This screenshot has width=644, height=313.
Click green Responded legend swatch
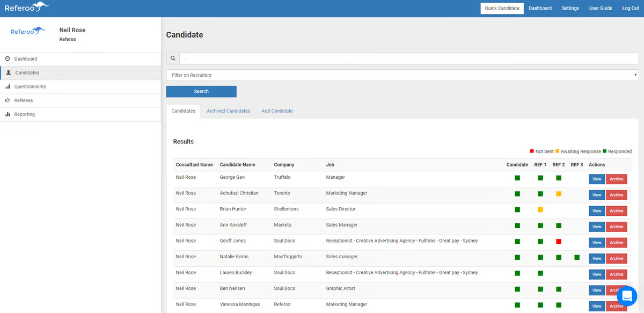604,151
